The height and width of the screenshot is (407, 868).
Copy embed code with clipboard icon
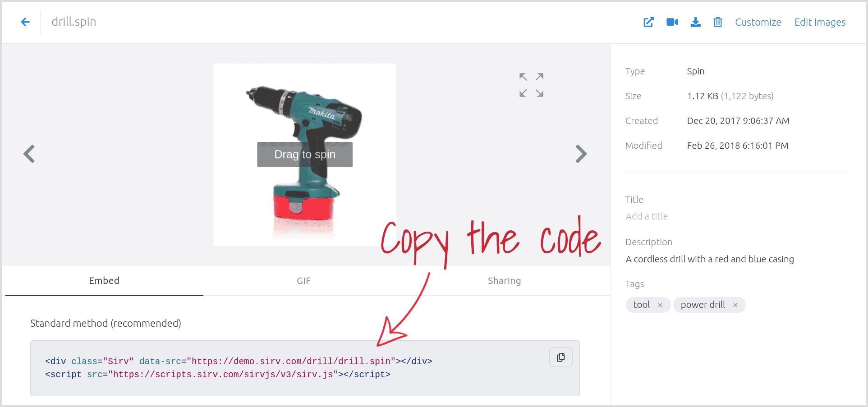[x=561, y=357]
